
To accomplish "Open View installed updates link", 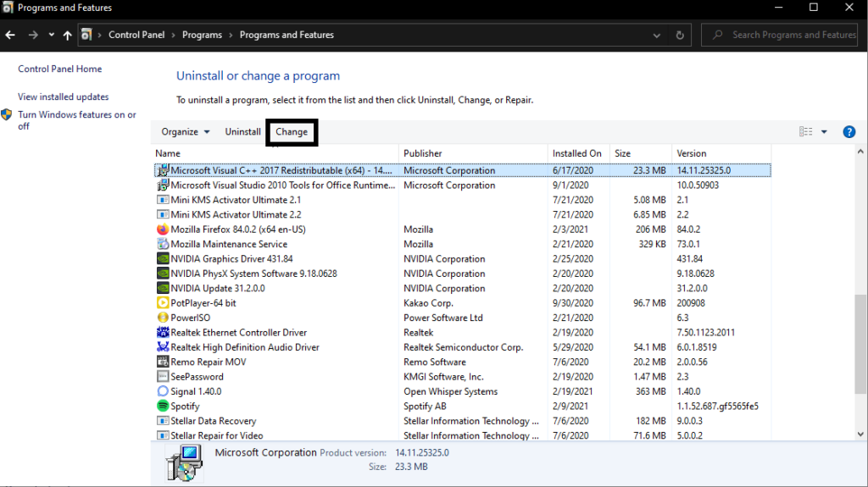I will click(64, 97).
